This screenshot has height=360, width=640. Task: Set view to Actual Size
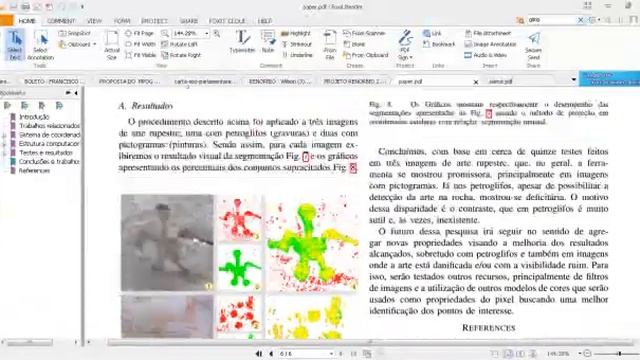tap(111, 45)
